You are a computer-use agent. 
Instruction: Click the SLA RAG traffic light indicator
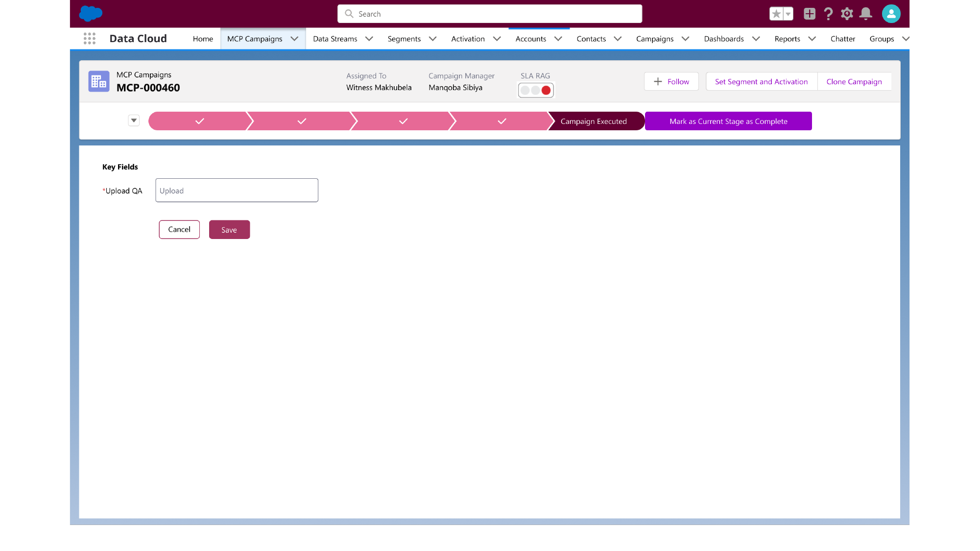point(536,90)
